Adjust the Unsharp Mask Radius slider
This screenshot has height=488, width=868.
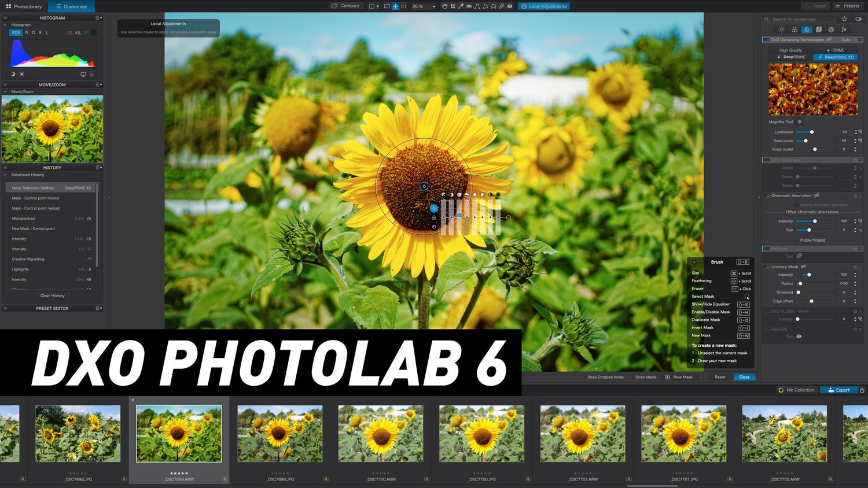[815, 283]
